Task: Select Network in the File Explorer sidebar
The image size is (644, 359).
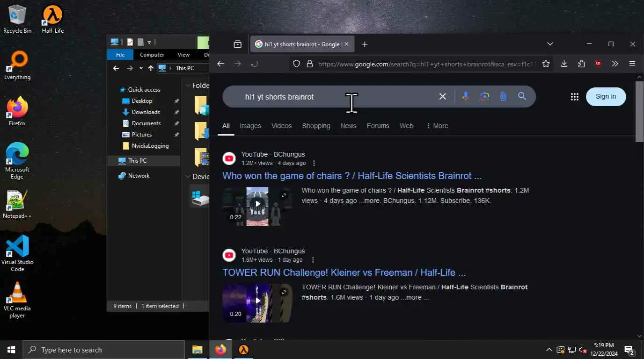Action: [x=139, y=176]
